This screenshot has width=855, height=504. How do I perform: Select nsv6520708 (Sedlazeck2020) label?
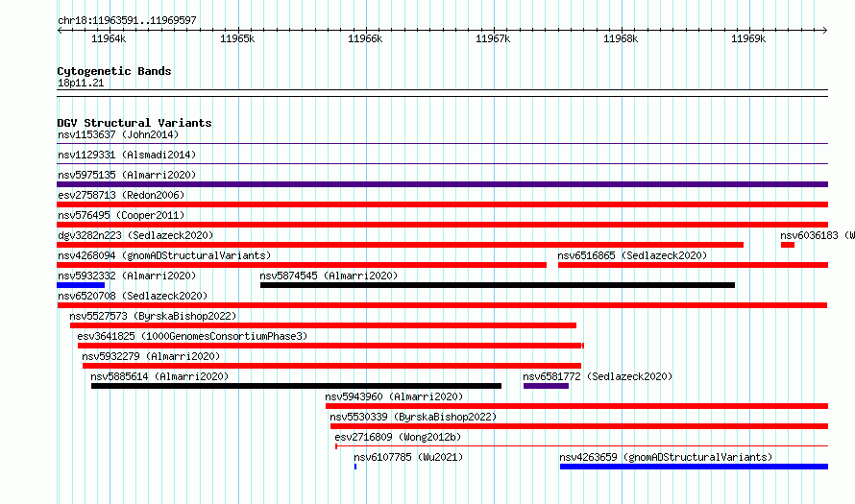pyautogui.click(x=133, y=296)
